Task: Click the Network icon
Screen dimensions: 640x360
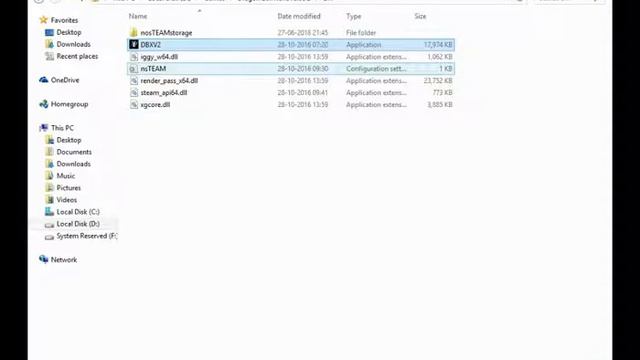Action: pyautogui.click(x=43, y=260)
